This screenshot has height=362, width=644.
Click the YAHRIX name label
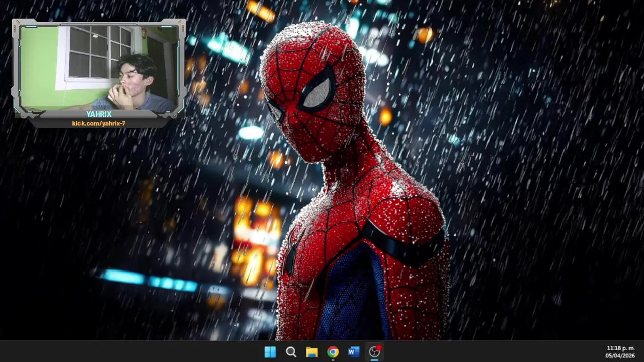click(x=99, y=114)
